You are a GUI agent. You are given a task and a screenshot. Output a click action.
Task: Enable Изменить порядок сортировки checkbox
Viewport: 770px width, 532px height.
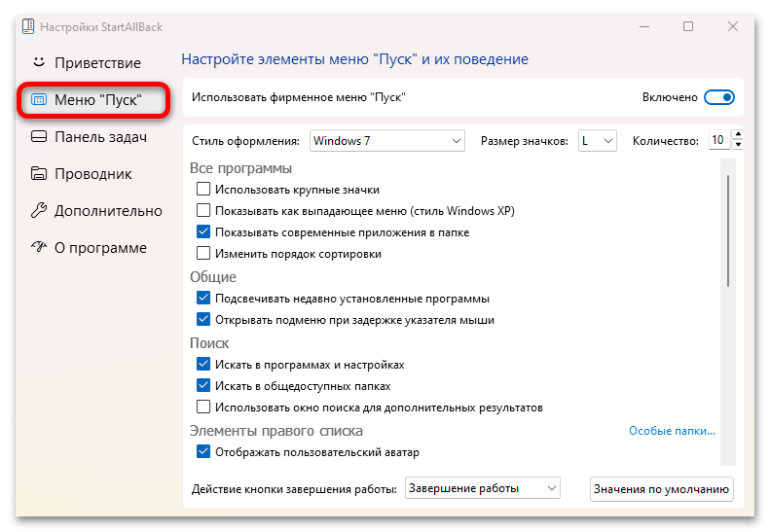point(203,253)
